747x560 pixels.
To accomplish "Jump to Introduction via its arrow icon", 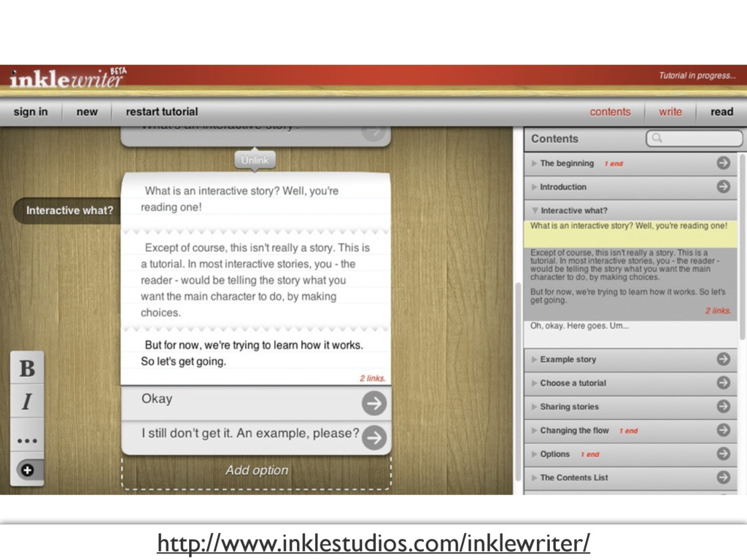I will (x=723, y=186).
